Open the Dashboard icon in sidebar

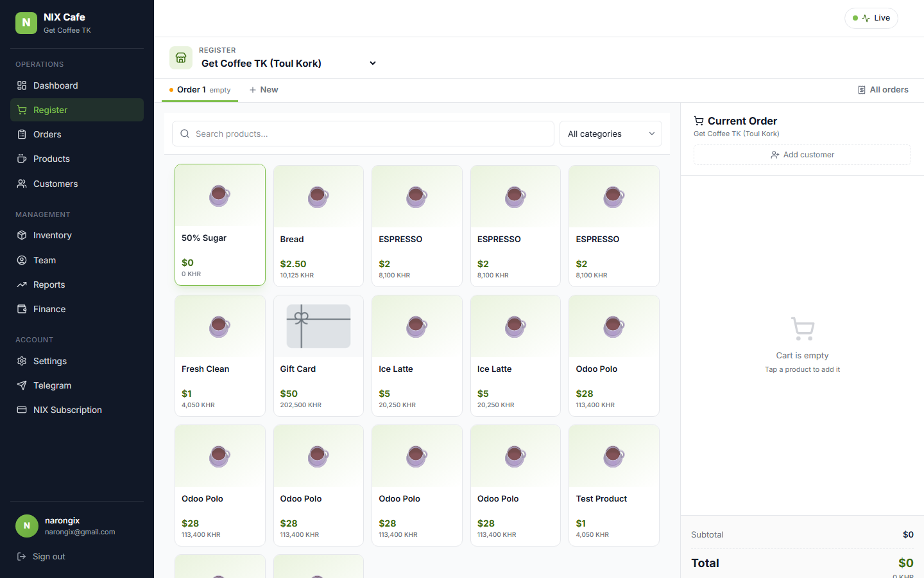tap(22, 85)
